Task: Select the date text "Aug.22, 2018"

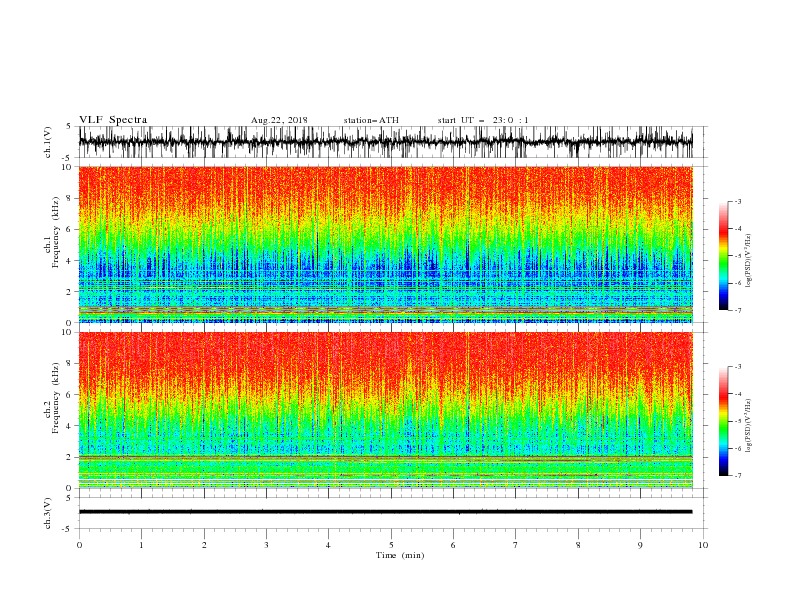Action: pyautogui.click(x=279, y=120)
